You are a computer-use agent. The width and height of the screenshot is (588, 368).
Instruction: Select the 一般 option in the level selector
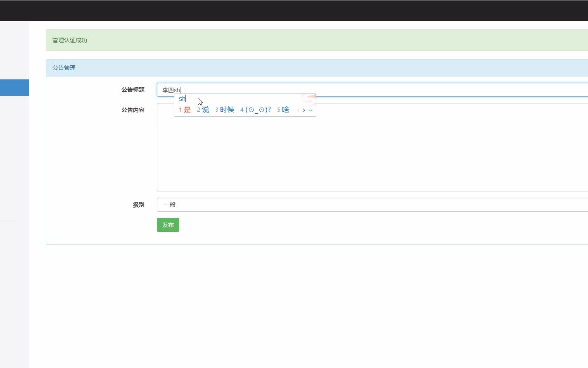pyautogui.click(x=169, y=204)
